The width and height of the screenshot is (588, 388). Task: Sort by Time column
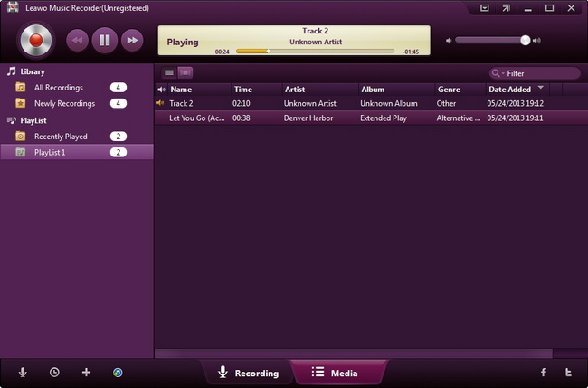[x=256, y=90]
